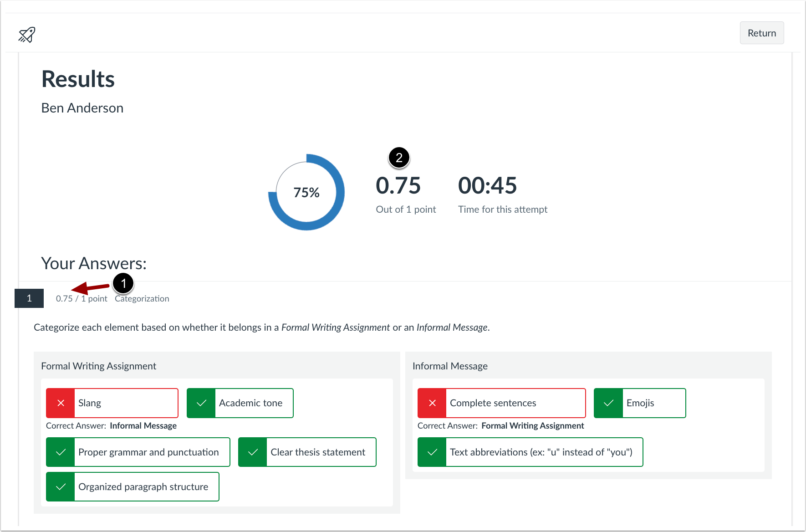This screenshot has width=806, height=532.
Task: Select the Slang answer card
Action: [x=112, y=403]
